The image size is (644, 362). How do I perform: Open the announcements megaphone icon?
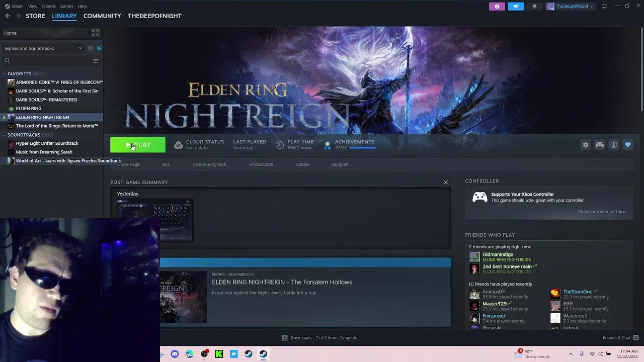516,6
